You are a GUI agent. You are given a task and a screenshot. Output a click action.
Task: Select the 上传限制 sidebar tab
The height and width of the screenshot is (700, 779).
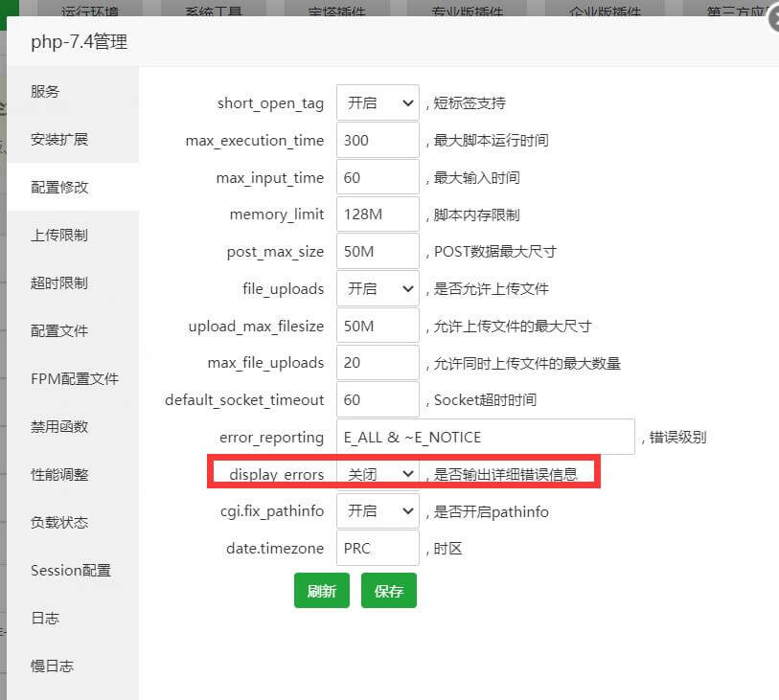(x=59, y=235)
